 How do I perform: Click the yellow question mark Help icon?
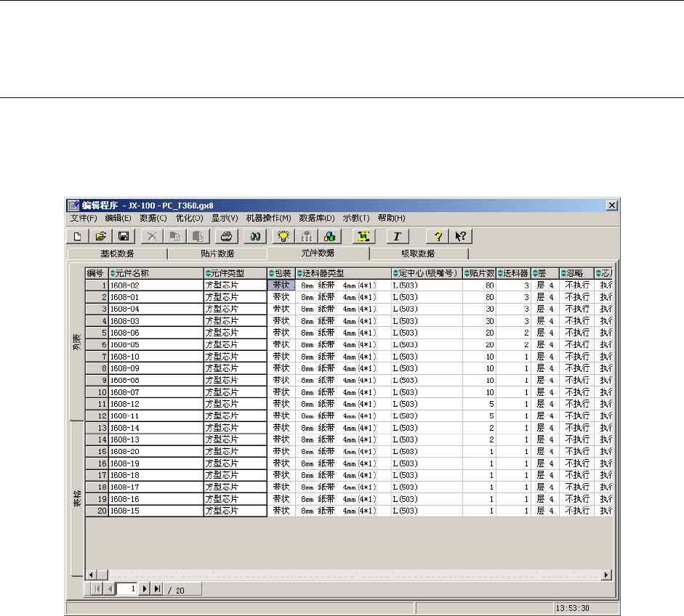(x=438, y=236)
